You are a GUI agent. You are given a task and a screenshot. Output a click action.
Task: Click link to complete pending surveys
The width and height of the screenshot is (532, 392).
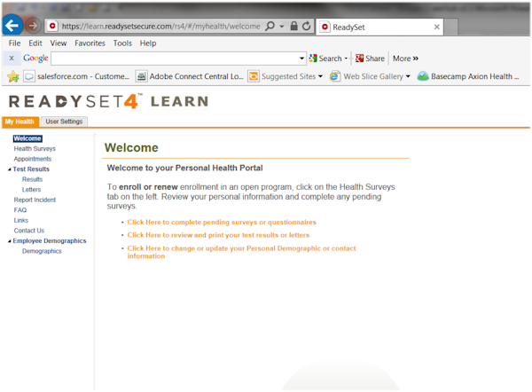pos(222,223)
